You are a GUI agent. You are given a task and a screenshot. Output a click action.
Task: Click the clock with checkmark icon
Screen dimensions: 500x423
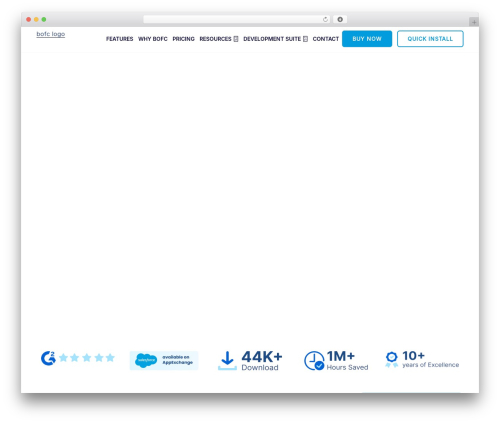click(314, 361)
